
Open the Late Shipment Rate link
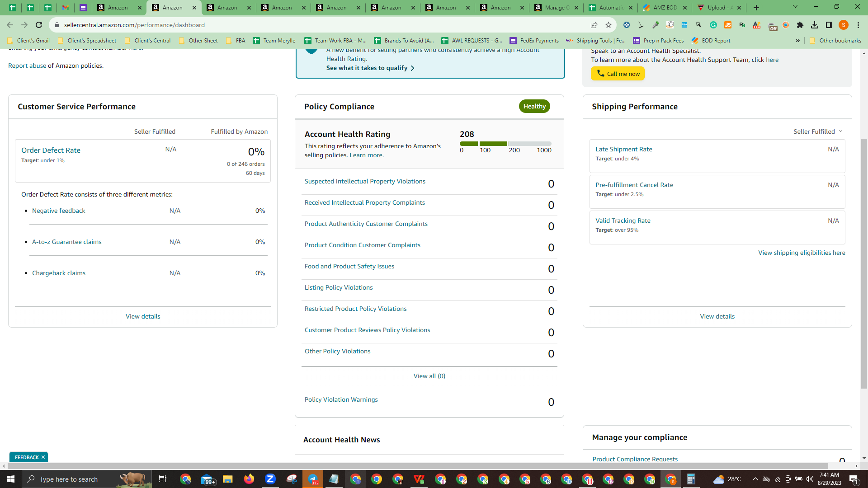point(623,149)
